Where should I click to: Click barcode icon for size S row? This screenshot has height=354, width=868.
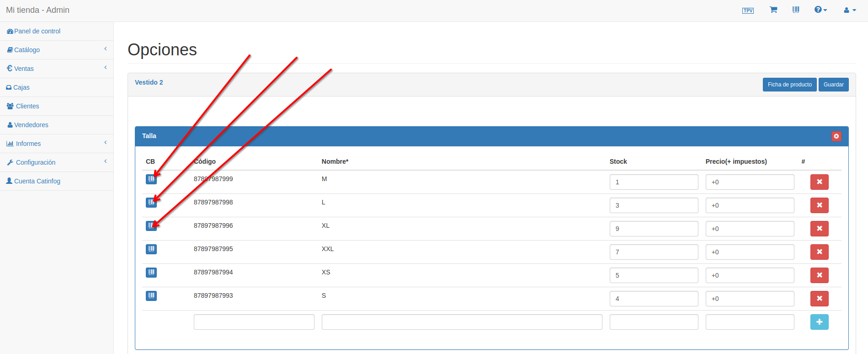(151, 296)
